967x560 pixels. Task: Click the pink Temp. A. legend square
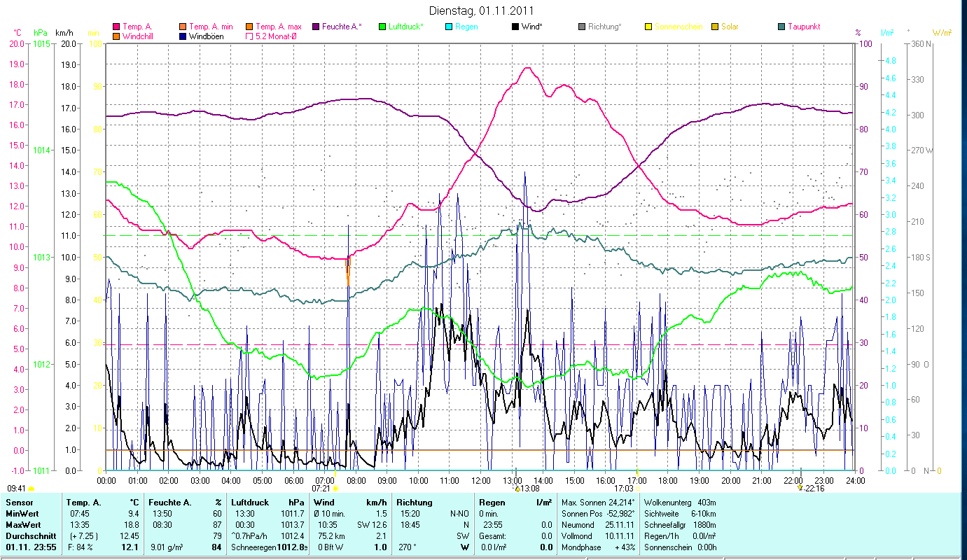[116, 27]
